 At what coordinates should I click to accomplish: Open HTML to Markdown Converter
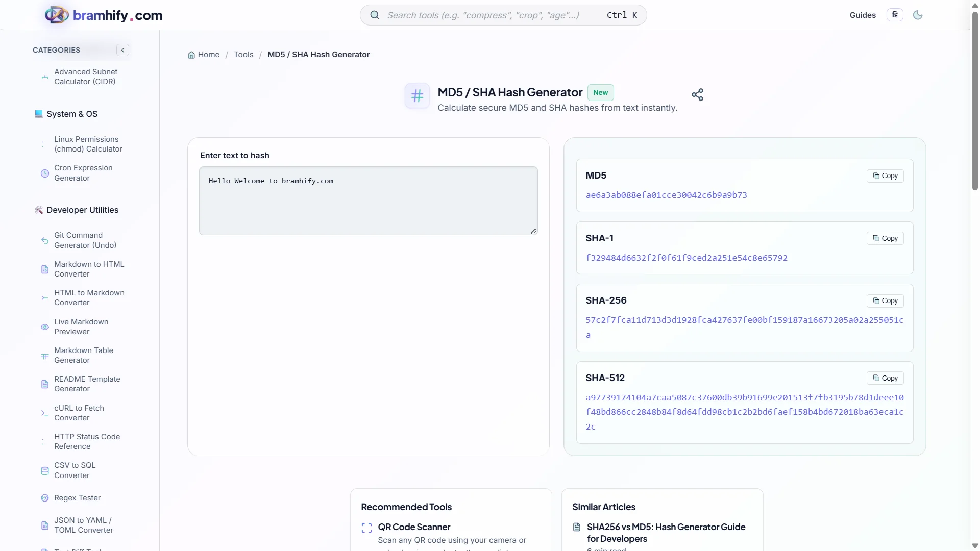(x=89, y=298)
